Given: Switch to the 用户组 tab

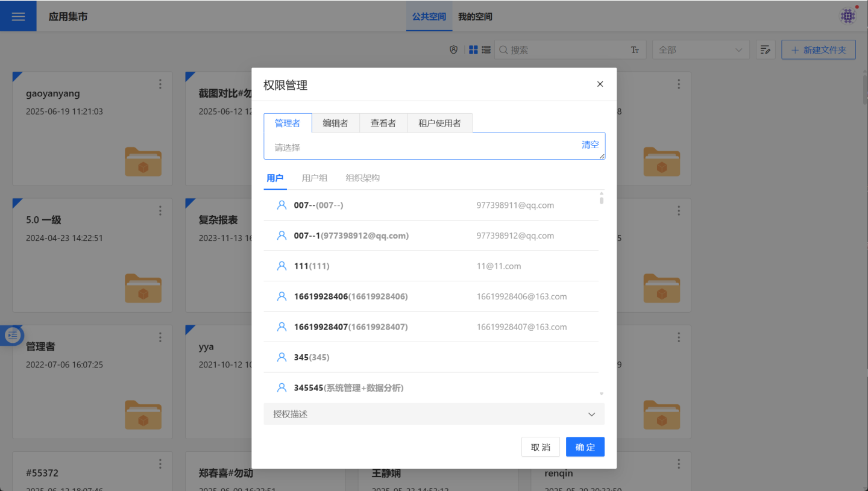Looking at the screenshot, I should (x=314, y=178).
